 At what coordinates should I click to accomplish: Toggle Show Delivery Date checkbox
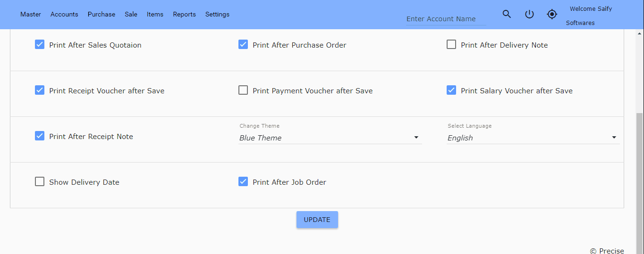click(40, 182)
